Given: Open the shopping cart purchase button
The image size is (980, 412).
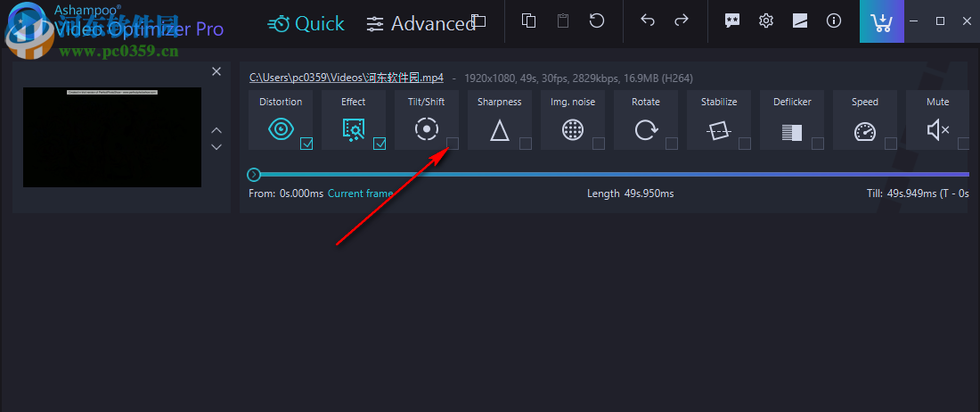Looking at the screenshot, I should pyautogui.click(x=882, y=21).
